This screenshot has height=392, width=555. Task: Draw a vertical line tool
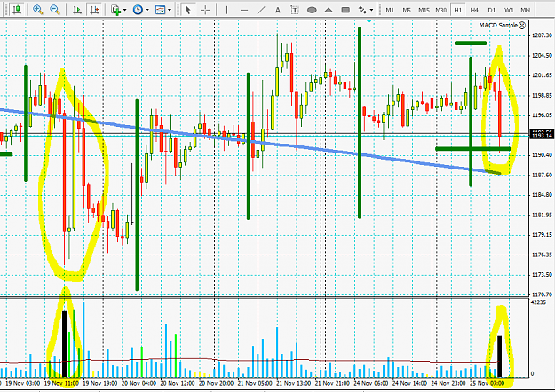click(x=226, y=10)
